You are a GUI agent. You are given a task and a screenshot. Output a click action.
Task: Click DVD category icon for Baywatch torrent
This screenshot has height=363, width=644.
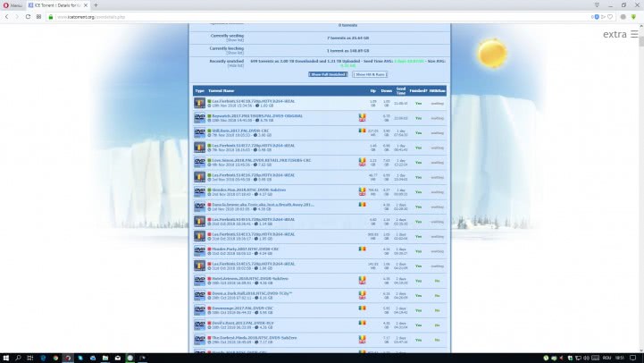click(200, 117)
